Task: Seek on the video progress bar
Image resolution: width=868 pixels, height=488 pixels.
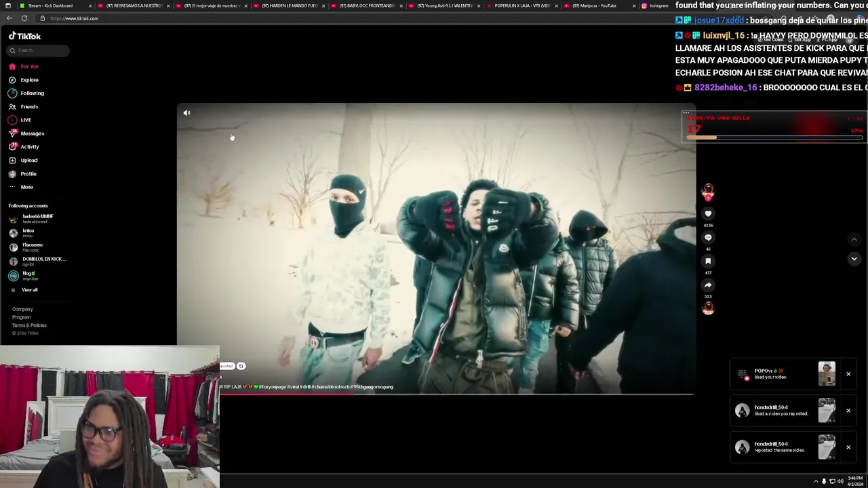Action: coord(456,393)
